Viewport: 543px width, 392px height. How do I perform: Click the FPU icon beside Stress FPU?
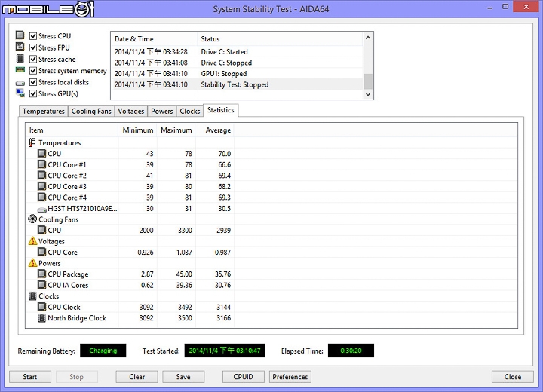20,47
